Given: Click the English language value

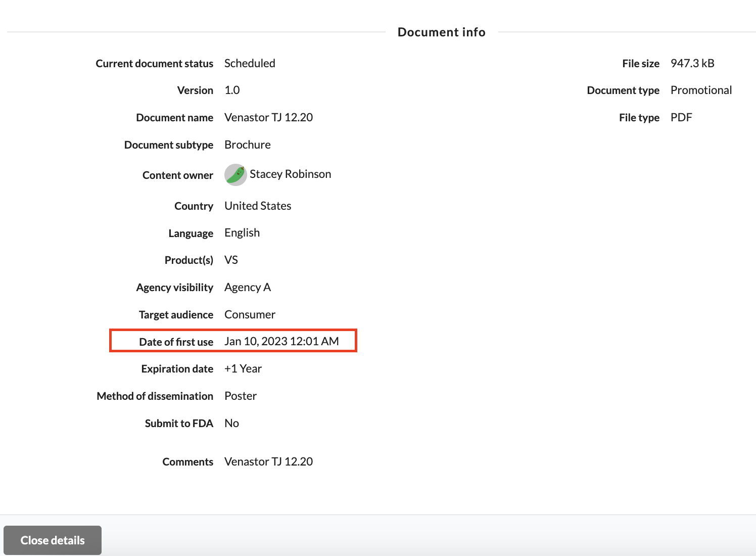Looking at the screenshot, I should tap(242, 233).
